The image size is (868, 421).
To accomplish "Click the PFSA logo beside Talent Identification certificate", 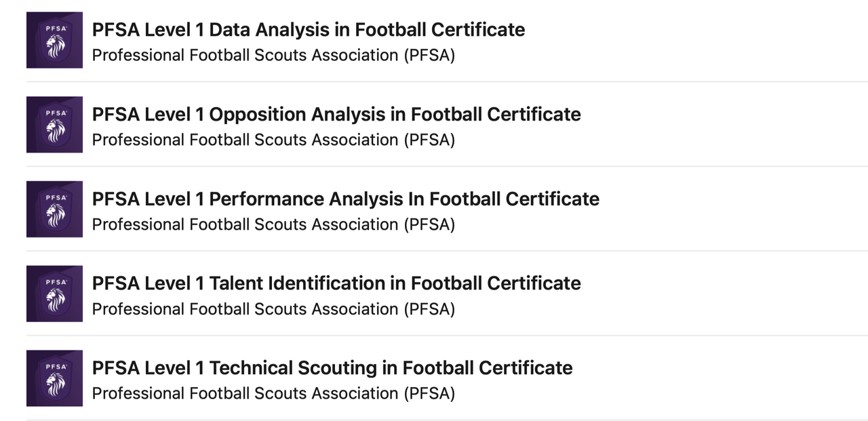I will (54, 294).
